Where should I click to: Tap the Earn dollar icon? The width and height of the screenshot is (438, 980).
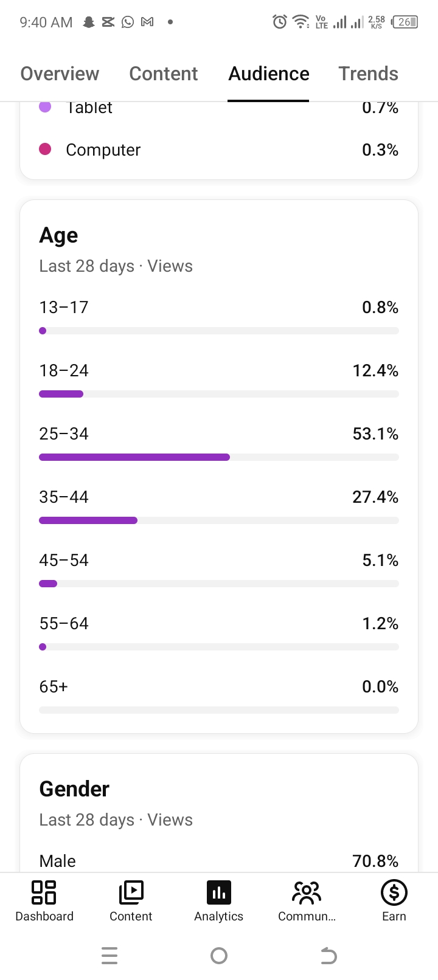[394, 892]
